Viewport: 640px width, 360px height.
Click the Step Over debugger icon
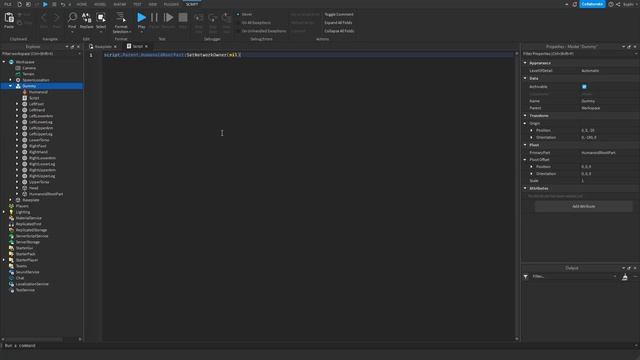pyautogui.click(x=213, y=18)
